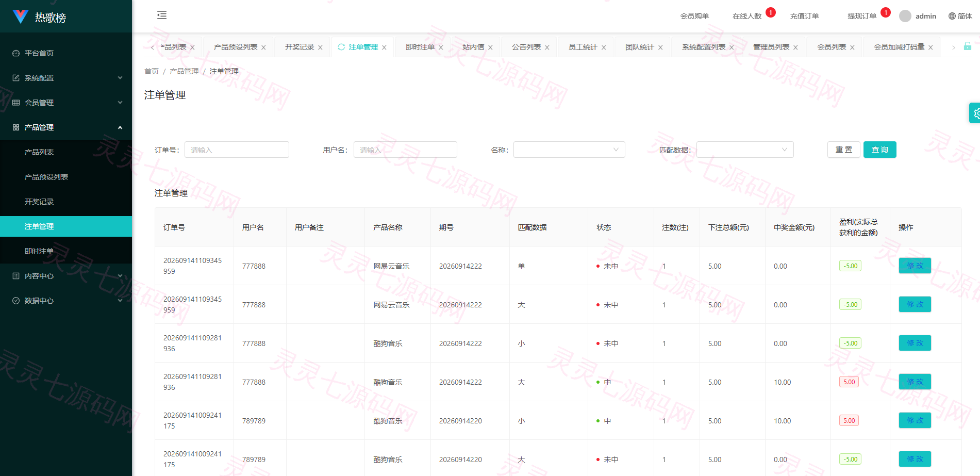980x476 pixels.
Task: Click 修改 for order 175 with 大
Action: [x=915, y=459]
